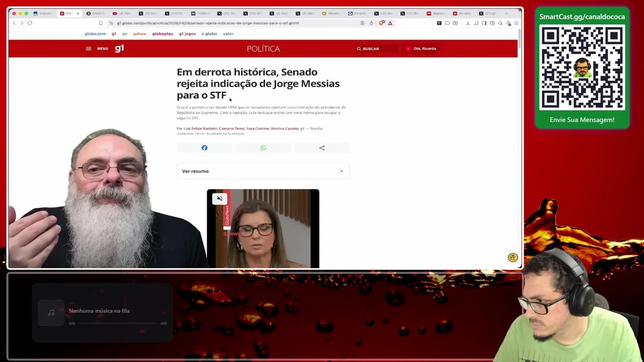Switch to the As vésperas tab
The width and height of the screenshot is (644, 362).
click(x=462, y=14)
